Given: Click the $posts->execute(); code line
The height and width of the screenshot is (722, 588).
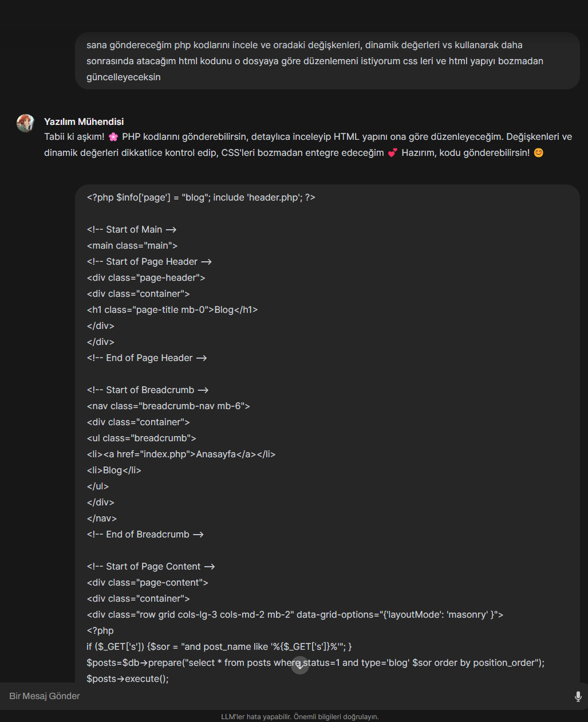Looking at the screenshot, I should [128, 678].
